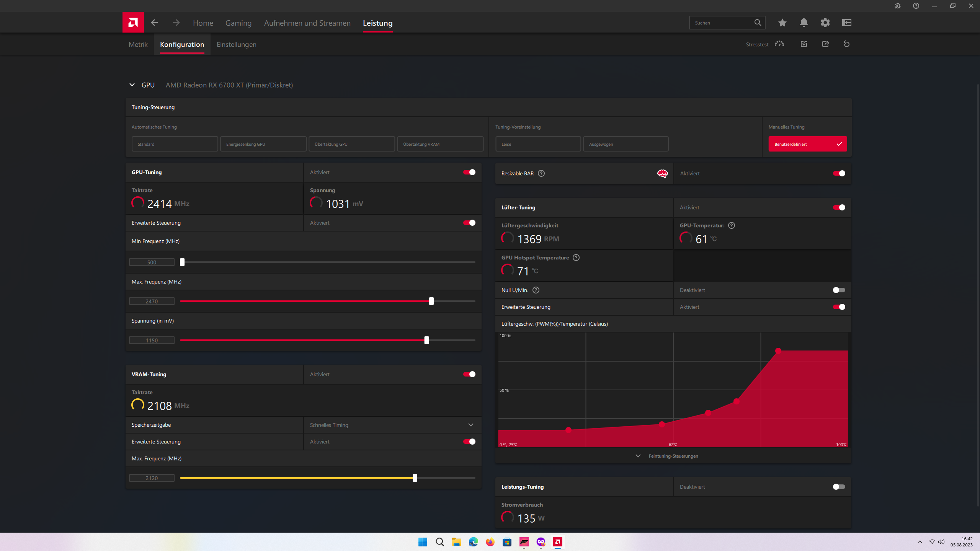Collapse the GPU section chevron

pyautogui.click(x=132, y=85)
